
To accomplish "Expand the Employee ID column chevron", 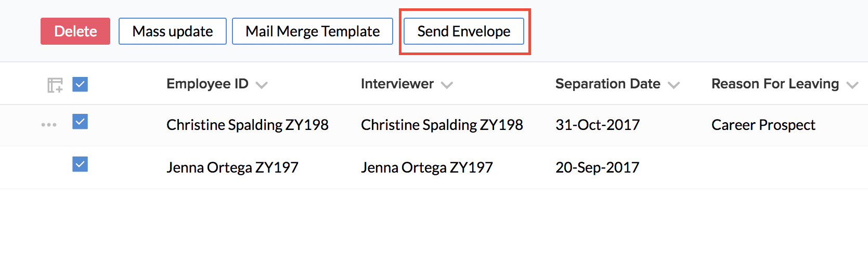I will (x=262, y=85).
